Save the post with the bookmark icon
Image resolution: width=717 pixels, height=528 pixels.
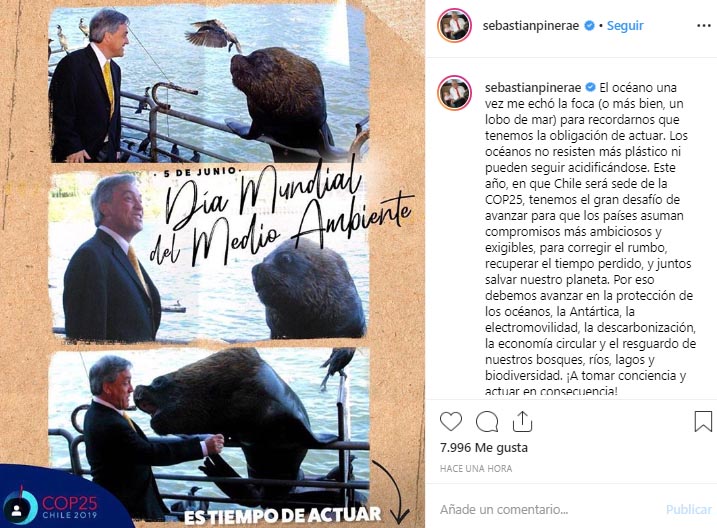(703, 421)
